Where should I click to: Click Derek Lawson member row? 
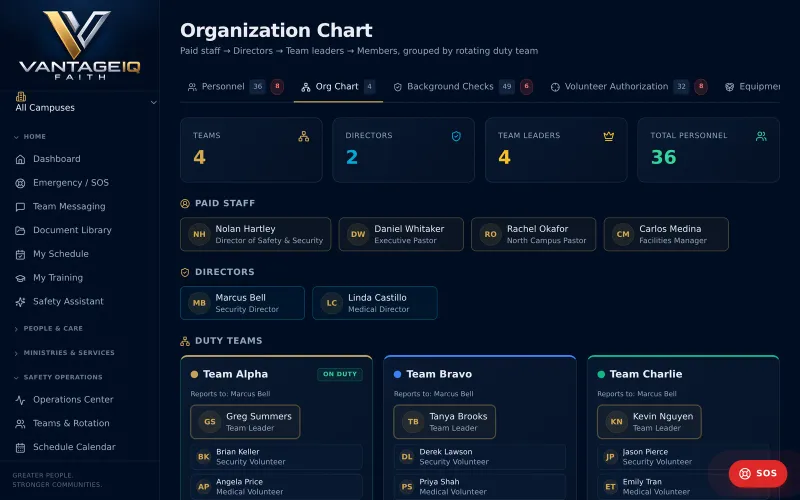[480, 457]
